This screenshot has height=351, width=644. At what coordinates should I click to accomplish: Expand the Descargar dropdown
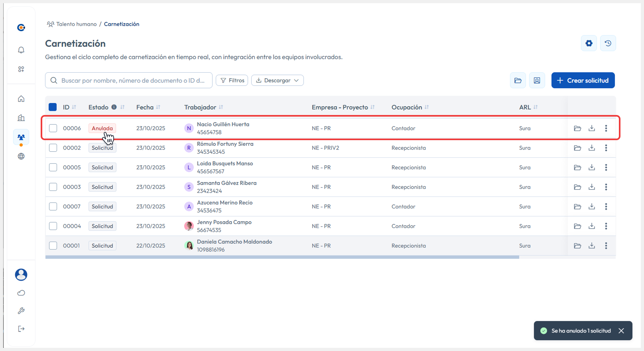coord(277,80)
